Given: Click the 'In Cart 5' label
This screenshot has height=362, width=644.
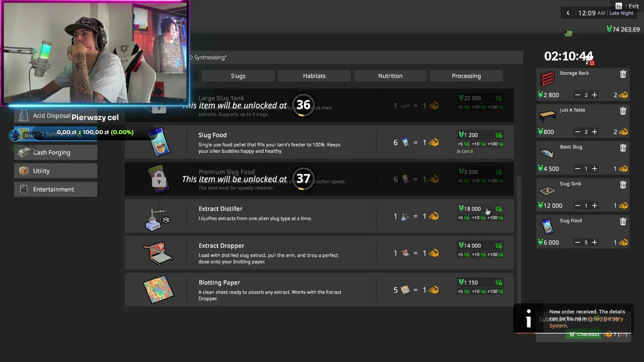Looking at the screenshot, I should point(465,151).
